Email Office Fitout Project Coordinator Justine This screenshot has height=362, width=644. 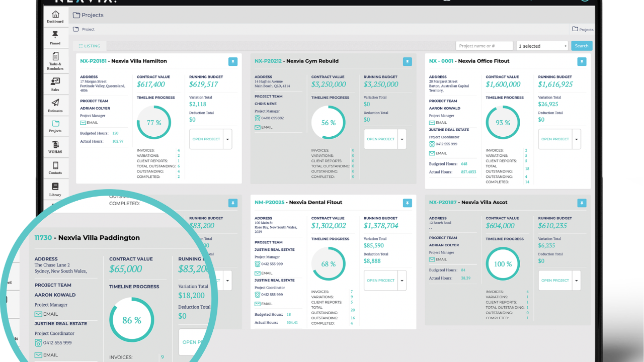point(438,153)
